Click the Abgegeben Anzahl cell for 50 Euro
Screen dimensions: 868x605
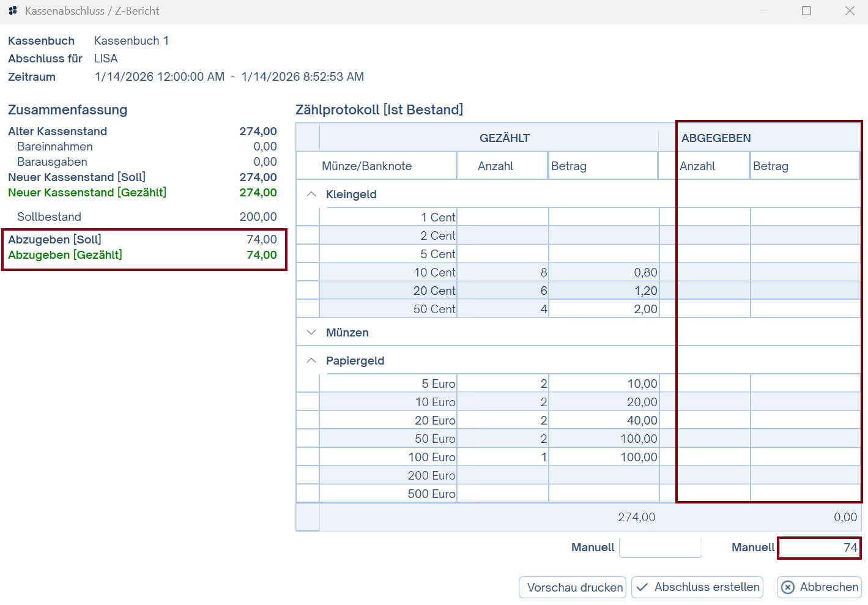[x=713, y=439]
